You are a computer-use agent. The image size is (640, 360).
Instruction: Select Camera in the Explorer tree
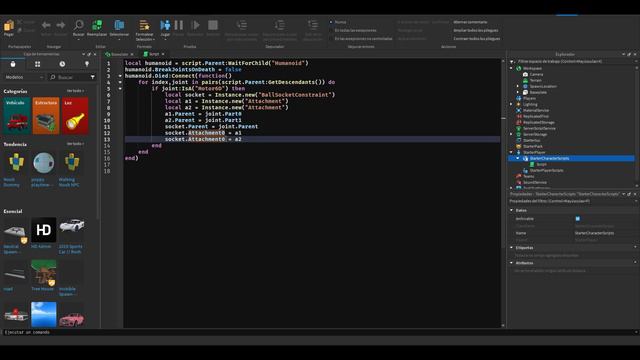pos(534,74)
